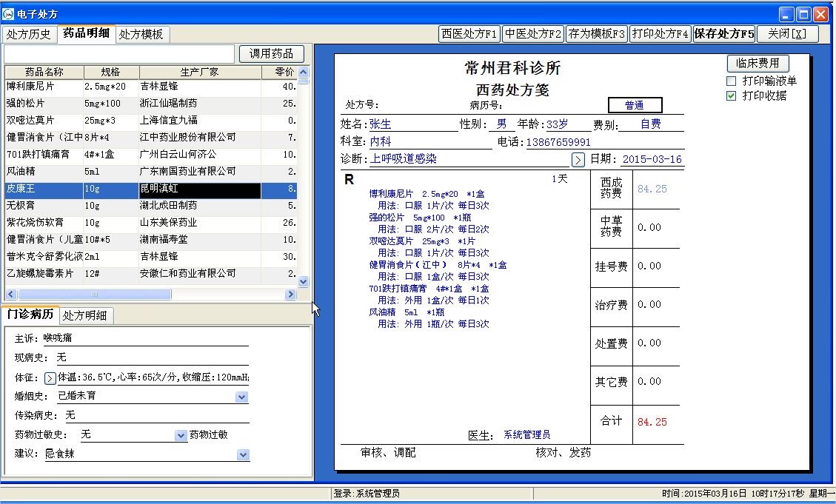Screen dimensions: 836x504
Task: Click the 普通 prescription type box
Action: 635,105
